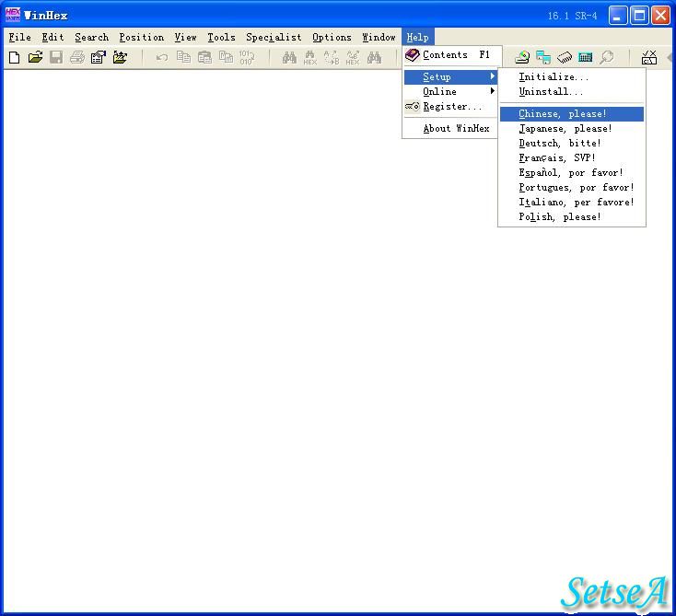Click the Print icon in toolbar
The width and height of the screenshot is (676, 616).
tap(77, 57)
